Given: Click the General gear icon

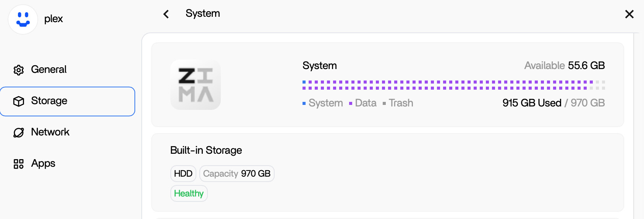Looking at the screenshot, I should point(19,70).
